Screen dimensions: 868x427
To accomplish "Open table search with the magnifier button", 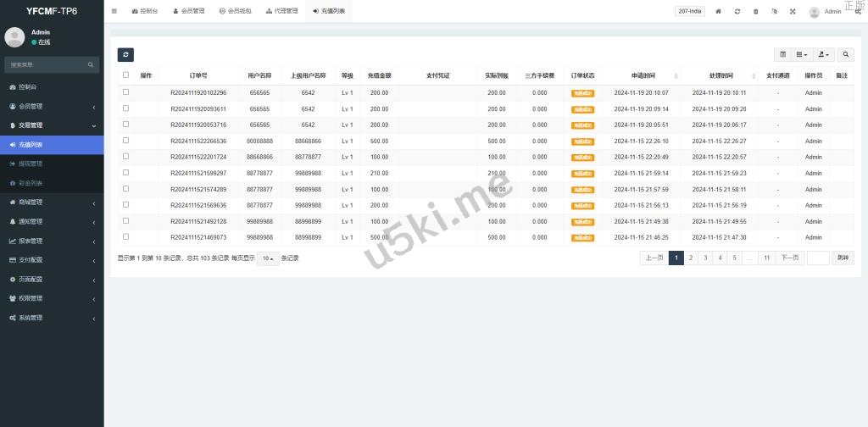I will [846, 55].
